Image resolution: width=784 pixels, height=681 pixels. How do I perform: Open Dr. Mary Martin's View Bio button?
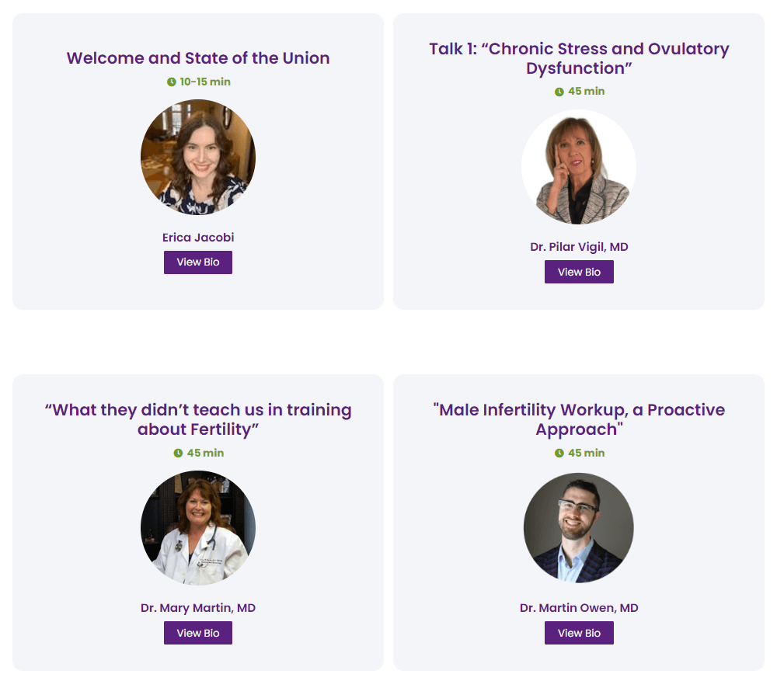(198, 633)
